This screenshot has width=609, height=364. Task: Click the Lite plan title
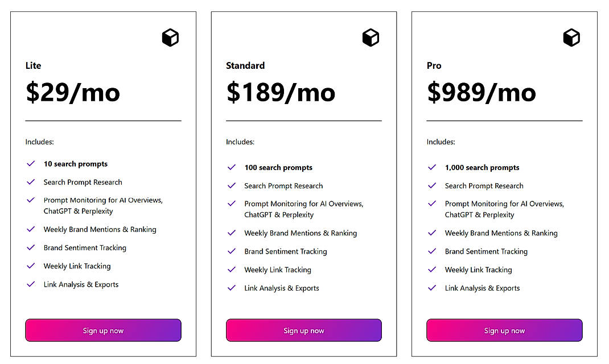click(x=34, y=65)
